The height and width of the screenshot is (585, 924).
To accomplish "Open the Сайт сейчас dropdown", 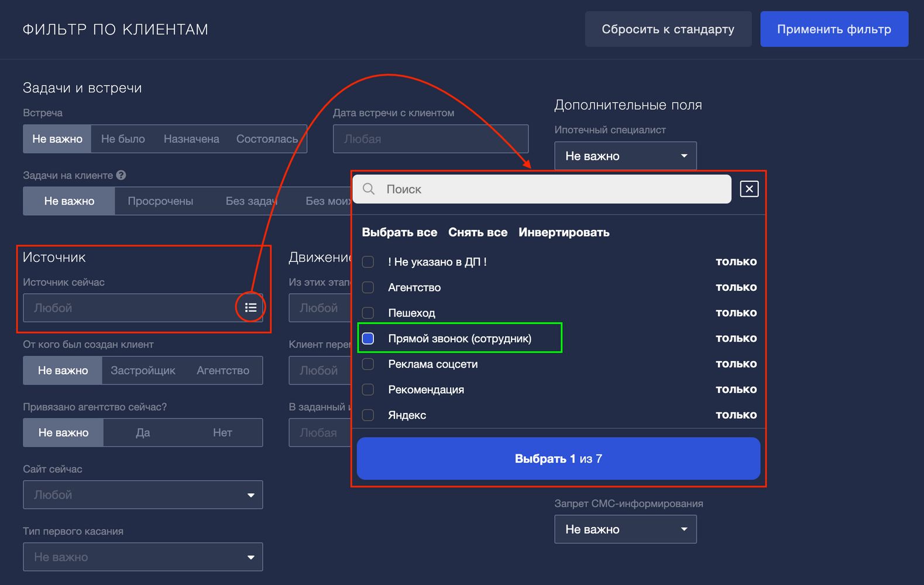I will [x=143, y=495].
